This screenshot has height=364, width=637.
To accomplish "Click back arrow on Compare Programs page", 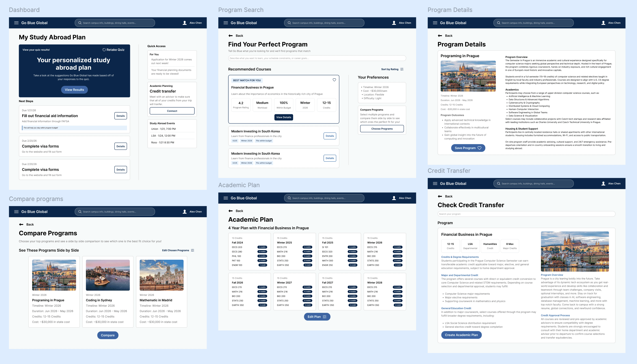I will pos(21,225).
